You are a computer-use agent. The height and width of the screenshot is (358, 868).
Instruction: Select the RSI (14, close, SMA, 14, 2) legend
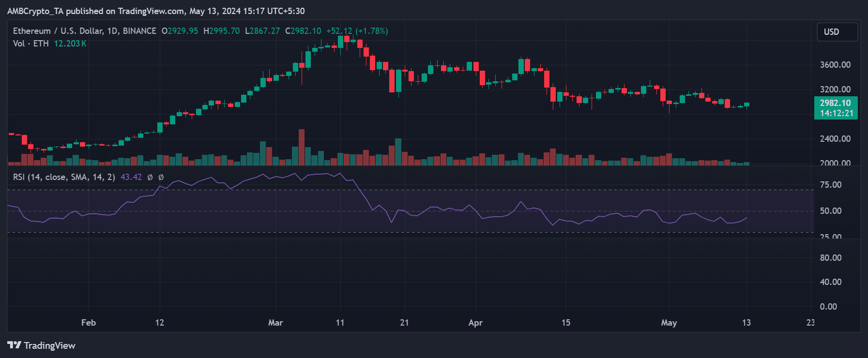[x=64, y=177]
